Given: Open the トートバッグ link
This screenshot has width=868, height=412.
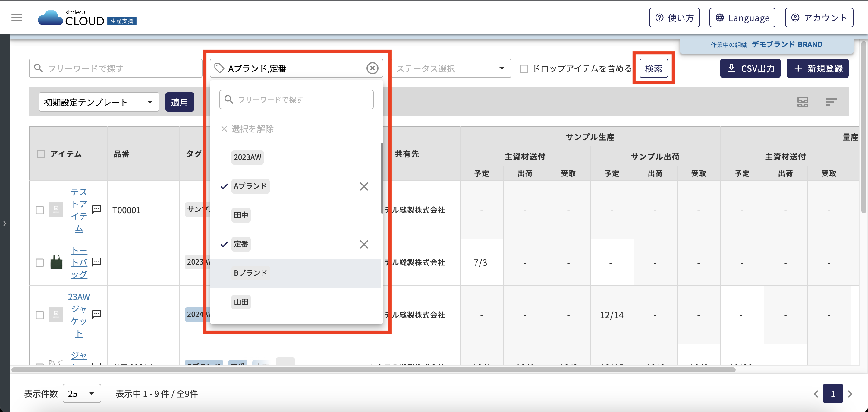Looking at the screenshot, I should tap(79, 263).
